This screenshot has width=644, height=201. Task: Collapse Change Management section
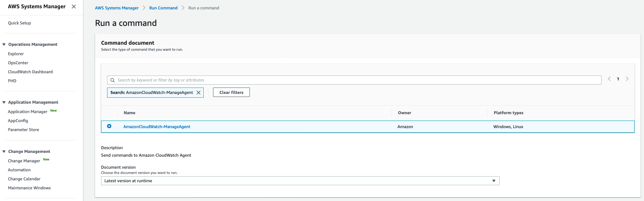[x=4, y=151]
